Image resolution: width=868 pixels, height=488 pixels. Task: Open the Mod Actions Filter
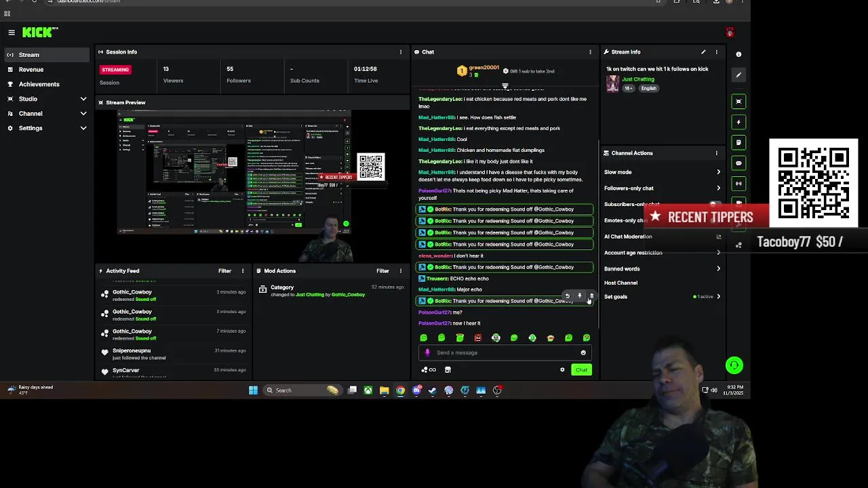coord(382,271)
